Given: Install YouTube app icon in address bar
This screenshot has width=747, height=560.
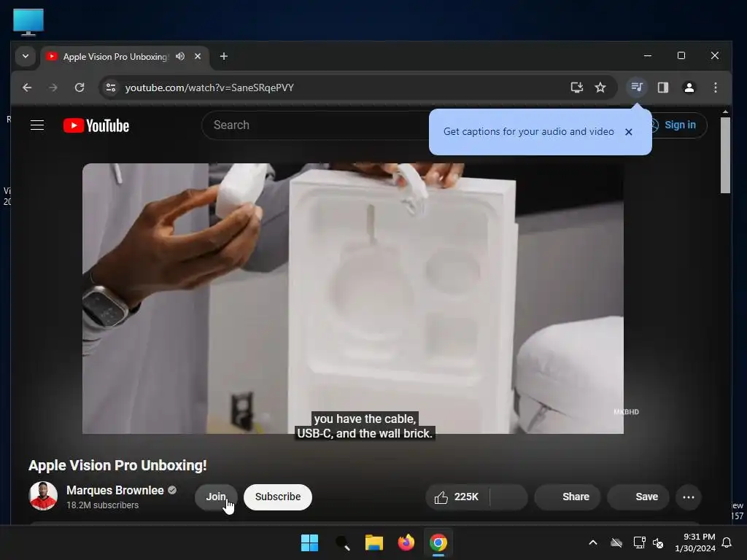Looking at the screenshot, I should pyautogui.click(x=577, y=87).
